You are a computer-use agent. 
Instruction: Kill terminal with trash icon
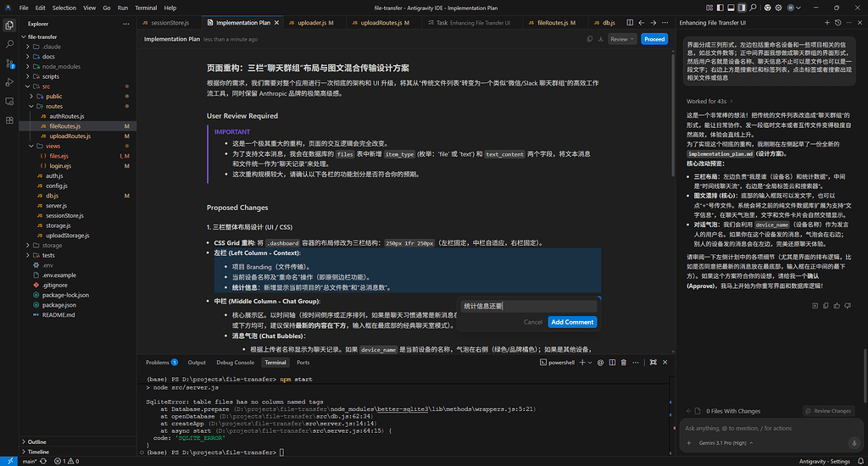623,363
